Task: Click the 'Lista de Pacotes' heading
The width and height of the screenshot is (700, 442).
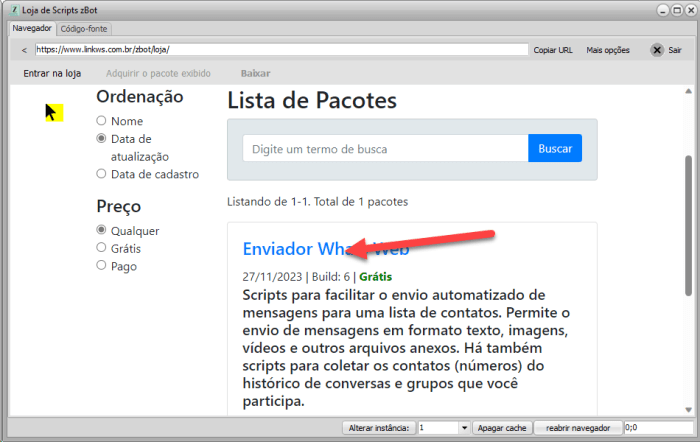Action: point(312,100)
